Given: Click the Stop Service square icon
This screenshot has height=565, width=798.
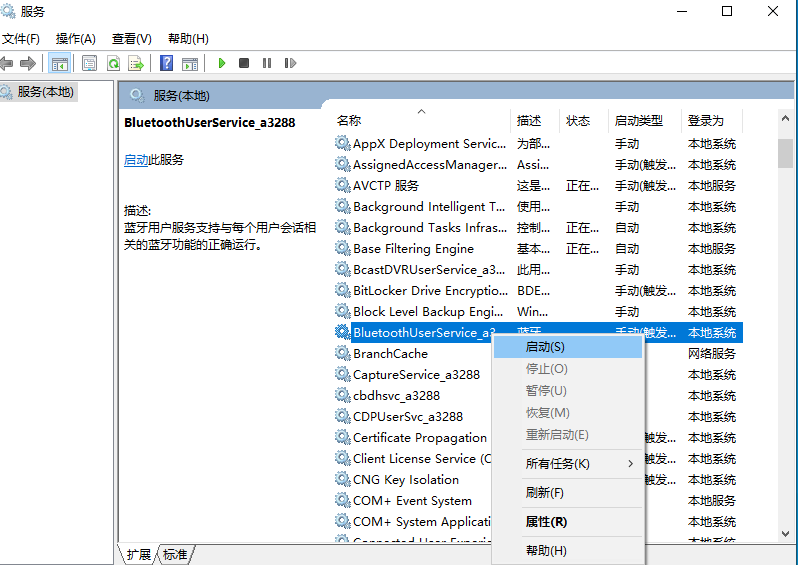Looking at the screenshot, I should pos(244,63).
